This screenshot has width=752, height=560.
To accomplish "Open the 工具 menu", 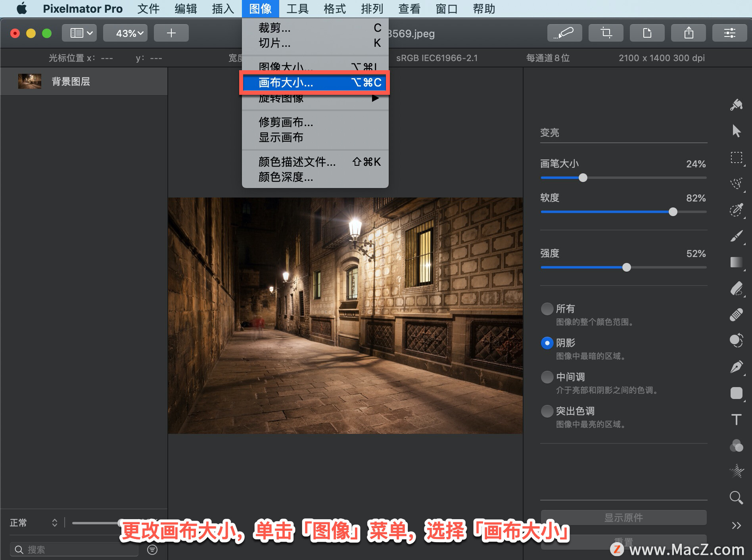I will [298, 9].
